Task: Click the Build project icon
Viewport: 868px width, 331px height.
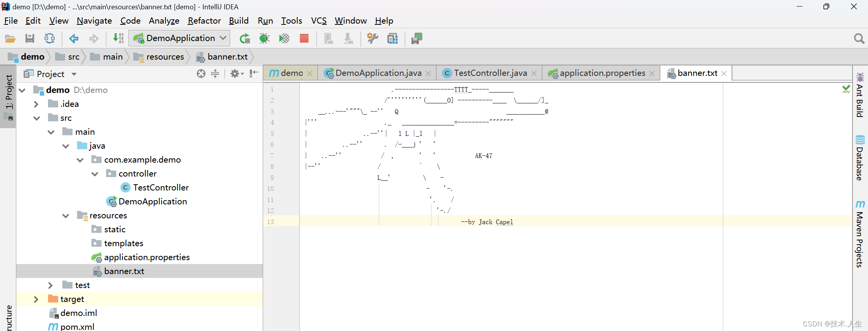Action: (x=118, y=38)
